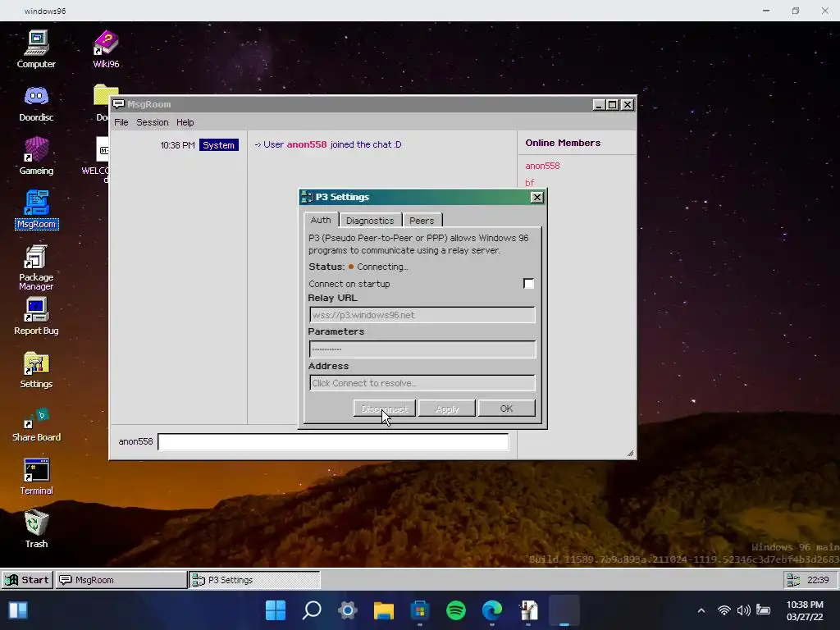Switch to the Peers tab

[422, 220]
